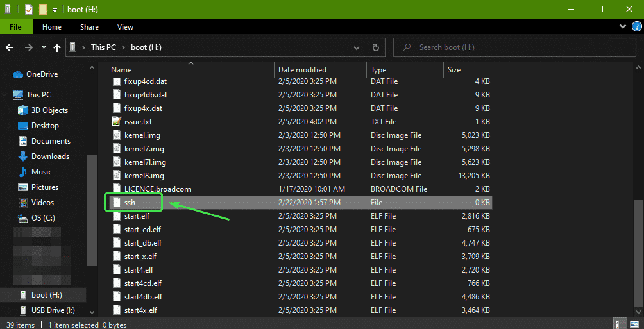
Task: Open the Music folder in sidebar
Action: pyautogui.click(x=41, y=172)
